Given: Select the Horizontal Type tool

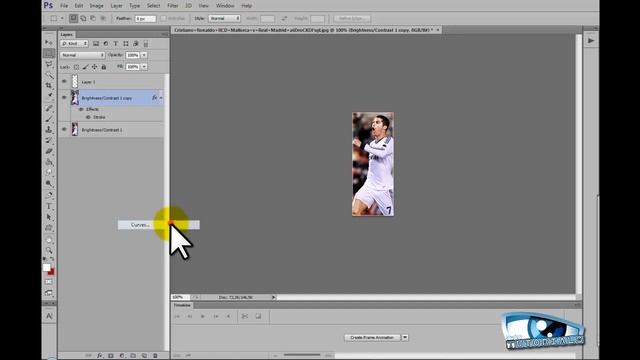Looking at the screenshot, I should coord(49,206).
